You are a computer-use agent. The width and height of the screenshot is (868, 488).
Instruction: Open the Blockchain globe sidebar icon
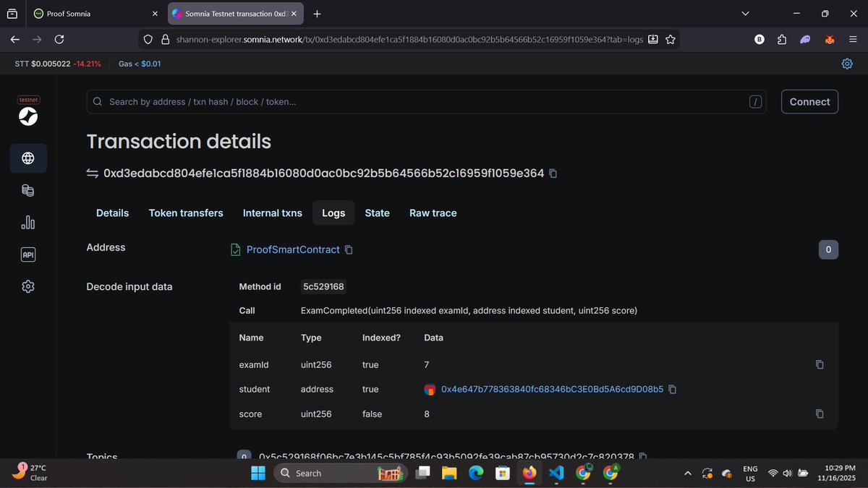tap(28, 158)
